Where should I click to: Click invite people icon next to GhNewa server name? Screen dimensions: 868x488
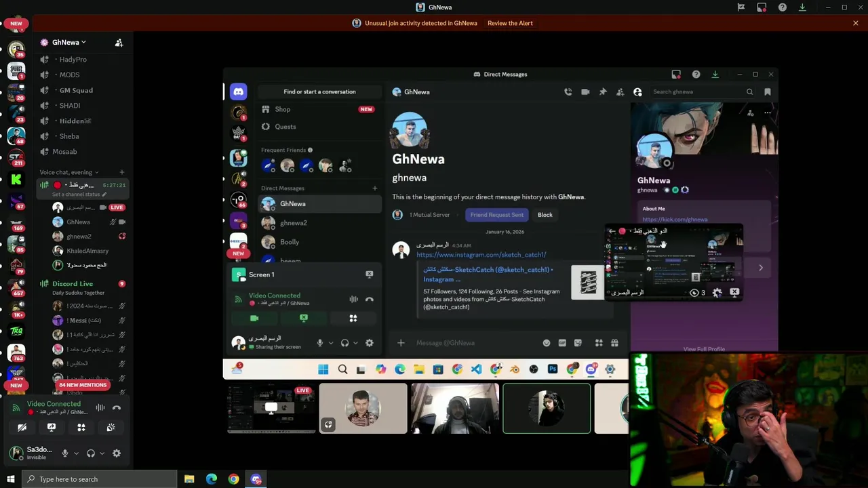coord(119,42)
